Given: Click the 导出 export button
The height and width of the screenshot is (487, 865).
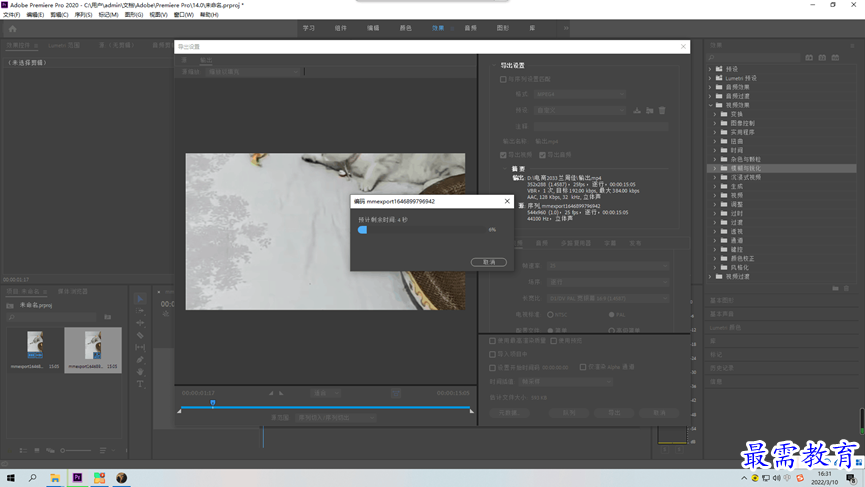Looking at the screenshot, I should 614,413.
